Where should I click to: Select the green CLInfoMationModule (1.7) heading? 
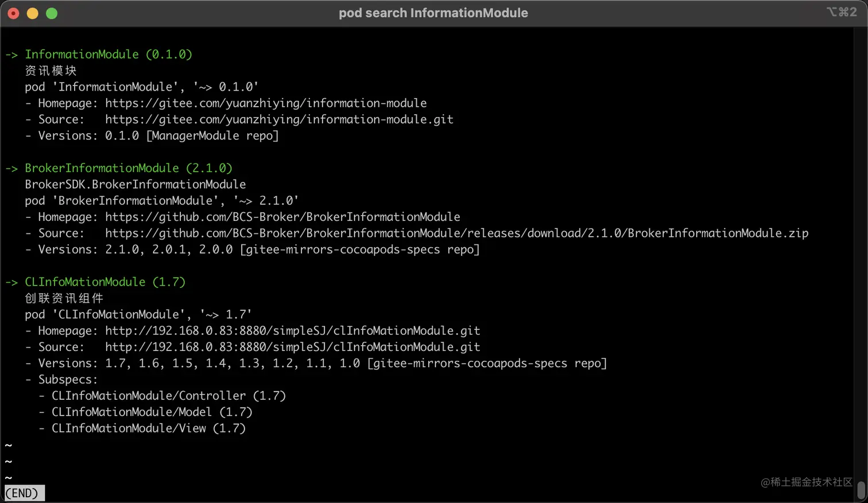click(x=105, y=282)
